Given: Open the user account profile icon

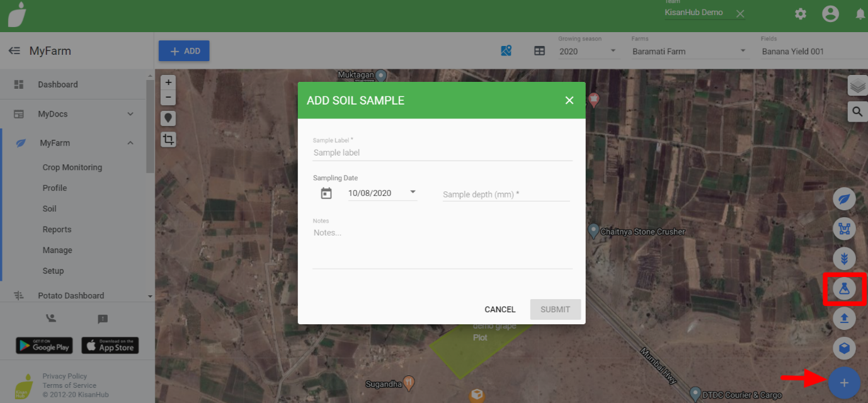Looking at the screenshot, I should click(x=831, y=14).
